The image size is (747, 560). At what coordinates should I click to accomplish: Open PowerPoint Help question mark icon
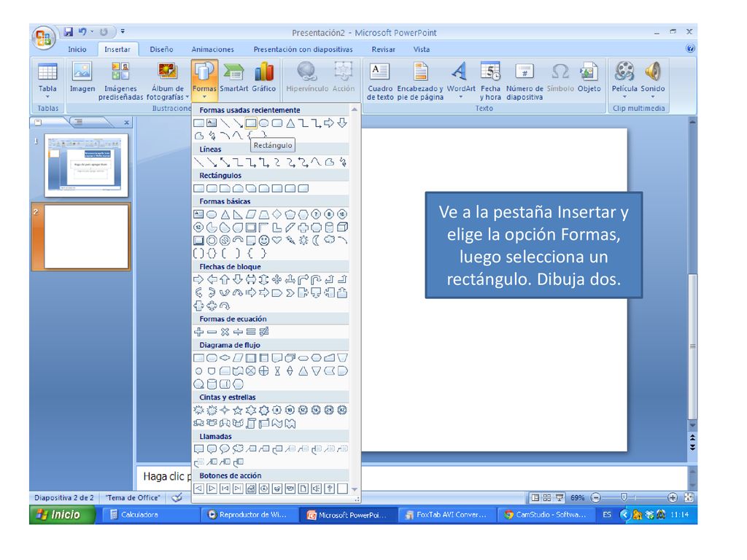(690, 49)
